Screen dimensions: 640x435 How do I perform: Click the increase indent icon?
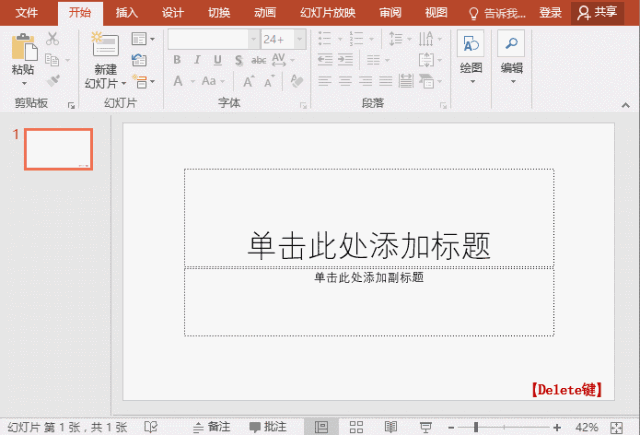click(345, 60)
